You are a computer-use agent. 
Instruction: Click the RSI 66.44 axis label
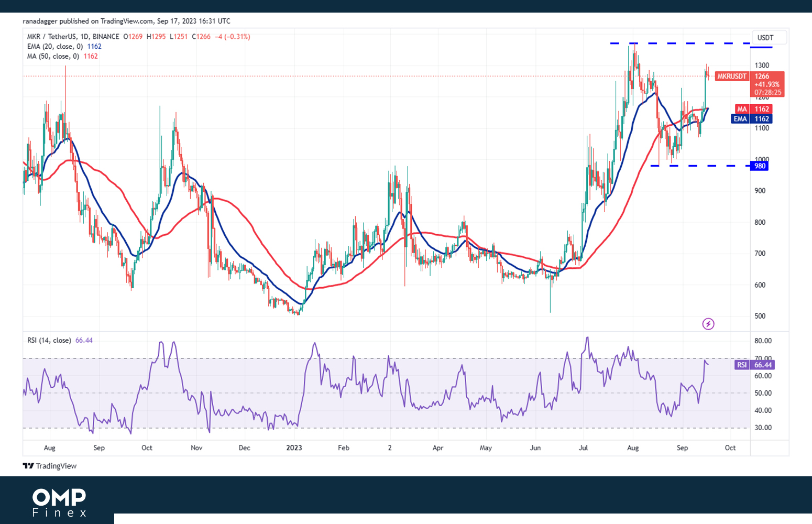754,365
